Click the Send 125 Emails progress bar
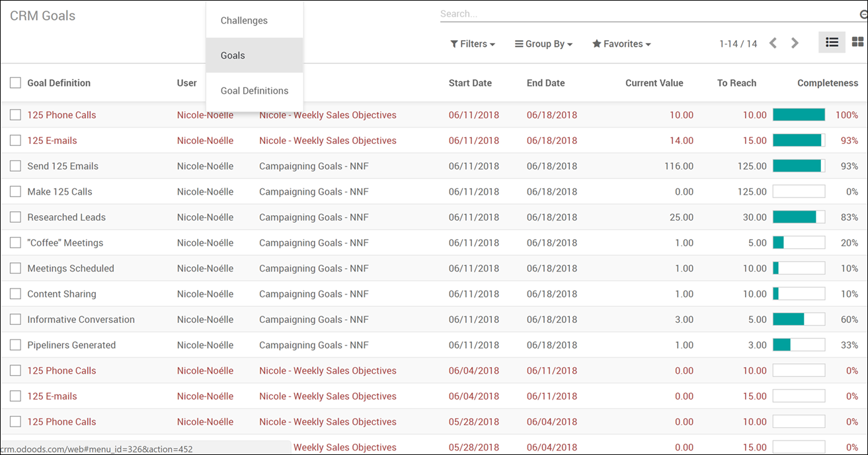868x455 pixels. (x=799, y=166)
